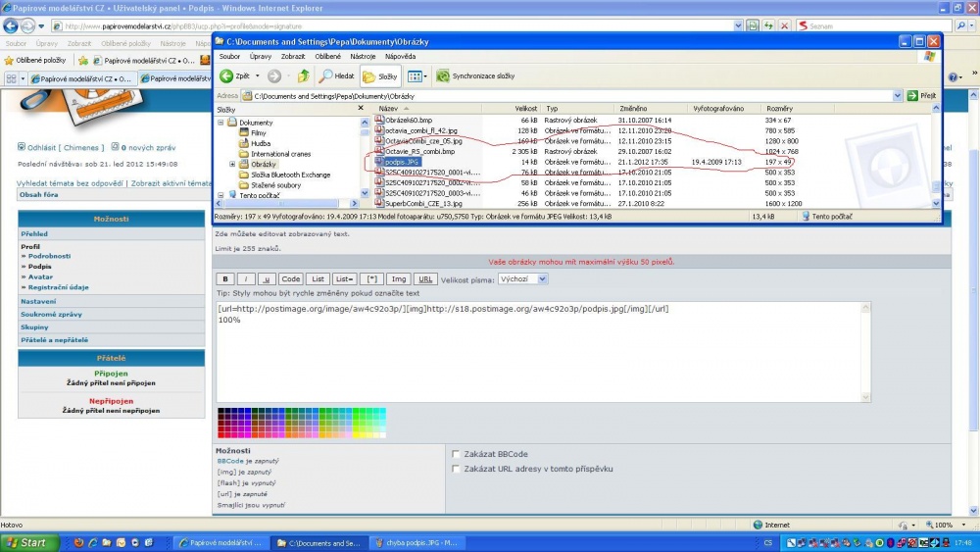Click the Code BBCode button
This screenshot has width=980, height=552.
coord(290,278)
